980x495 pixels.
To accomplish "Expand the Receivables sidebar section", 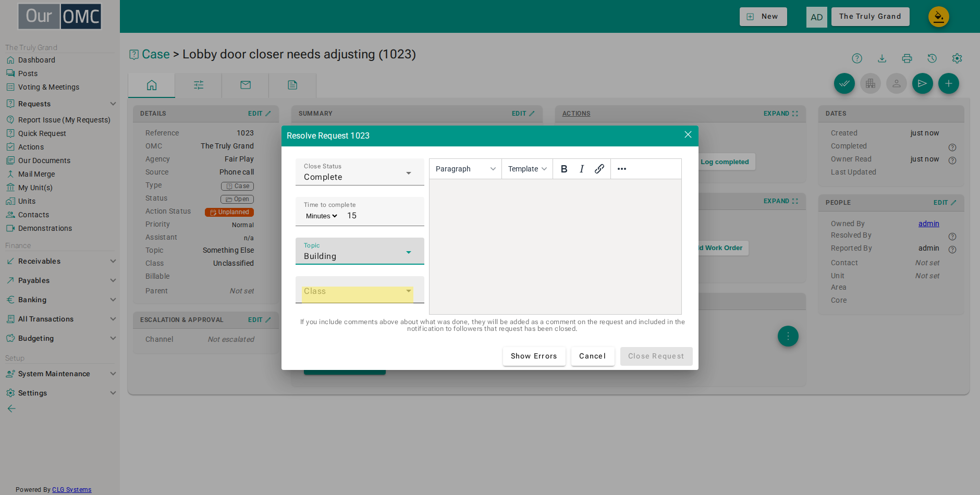I will point(61,261).
